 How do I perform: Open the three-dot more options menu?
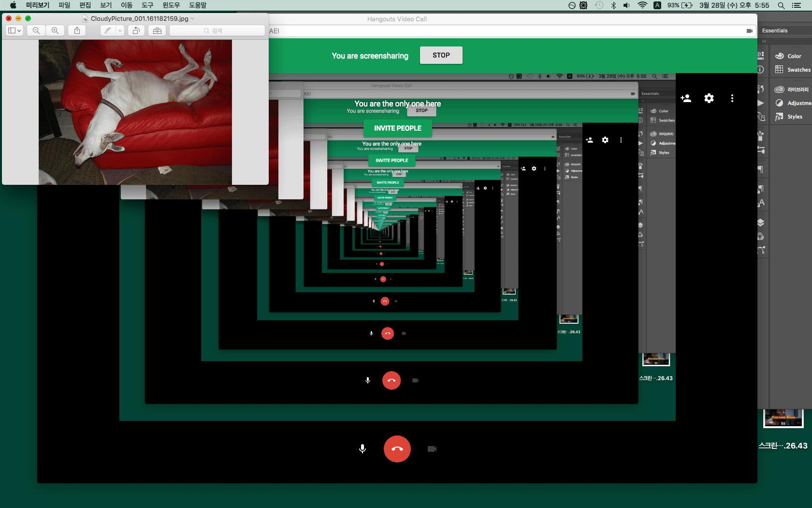732,98
